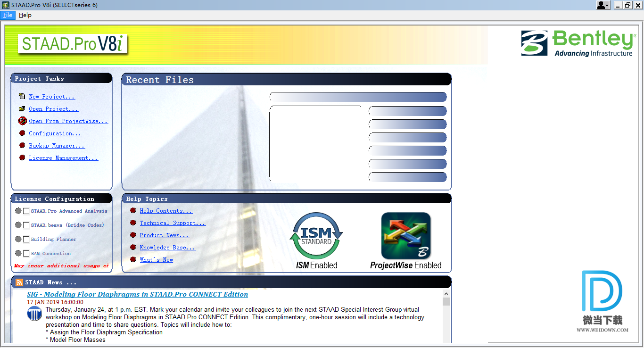Click gray status dot beside RAM Connection

18,253
